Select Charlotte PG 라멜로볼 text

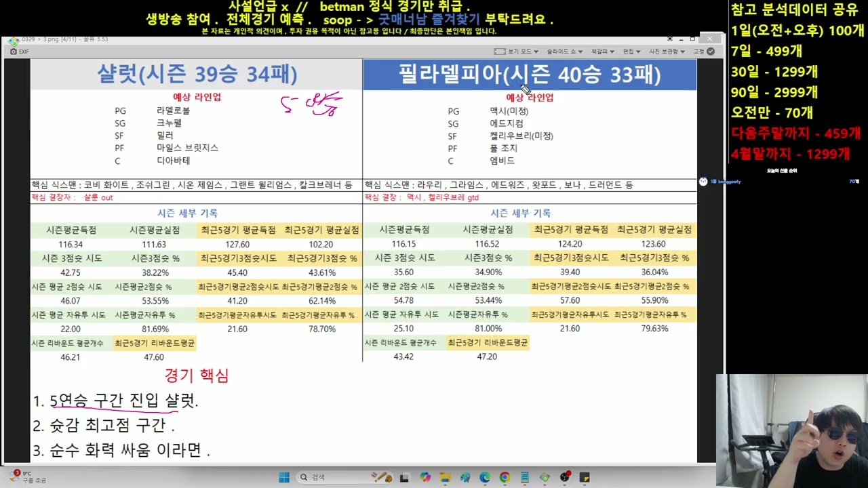[173, 110]
